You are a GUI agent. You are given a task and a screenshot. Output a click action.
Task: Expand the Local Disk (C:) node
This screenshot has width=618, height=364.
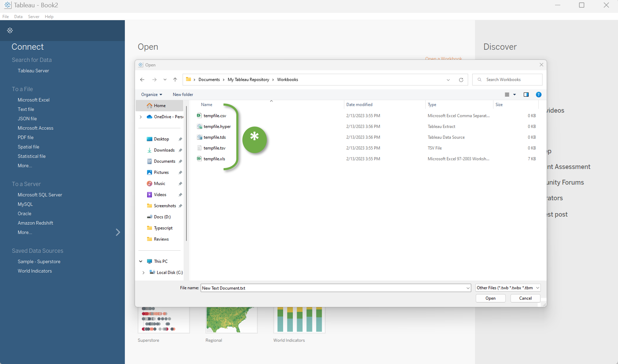coord(144,273)
